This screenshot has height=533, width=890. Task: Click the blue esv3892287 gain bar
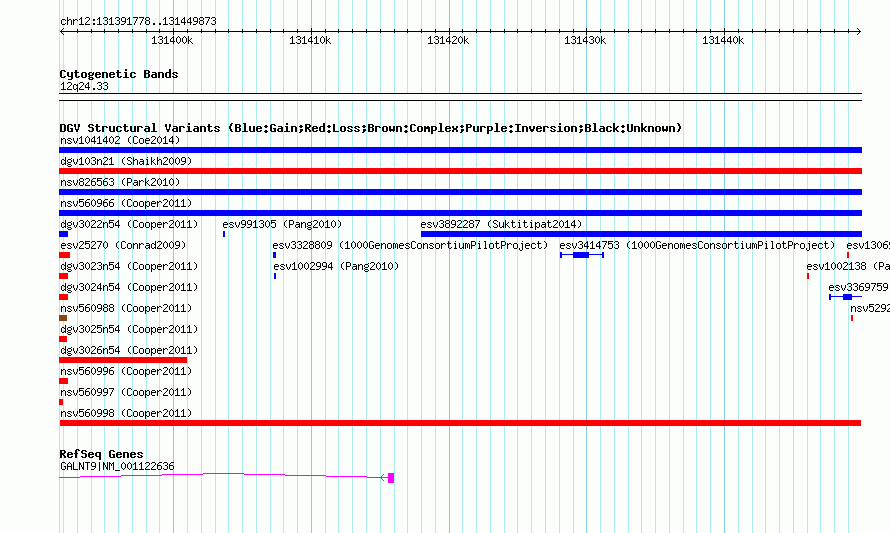point(641,234)
